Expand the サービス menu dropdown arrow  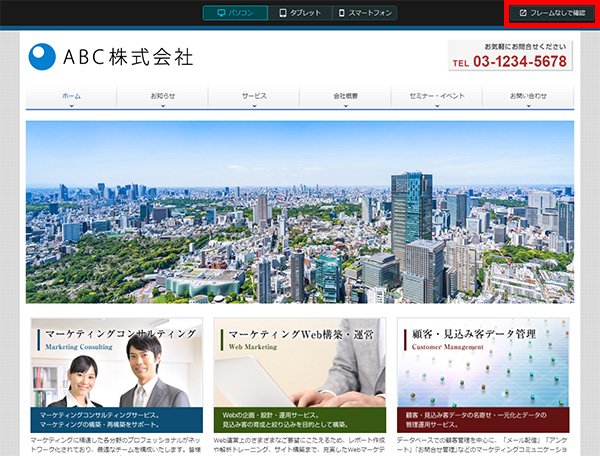254,104
